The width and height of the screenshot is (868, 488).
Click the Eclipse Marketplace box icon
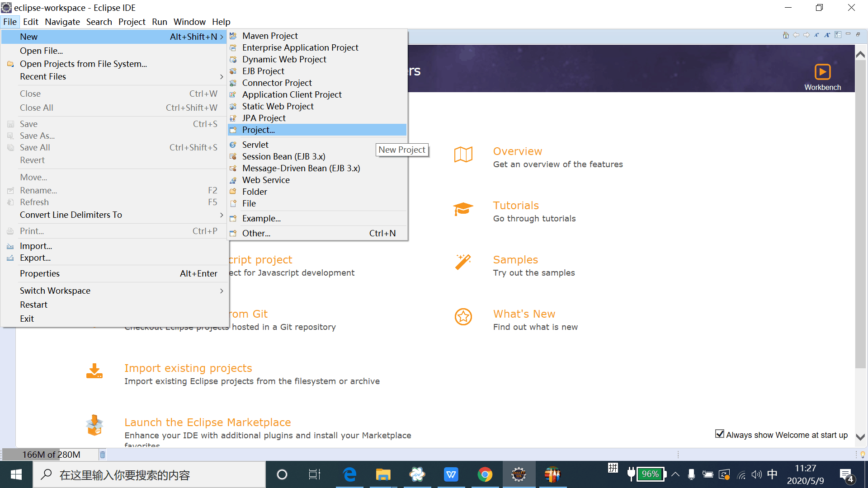pos(94,425)
